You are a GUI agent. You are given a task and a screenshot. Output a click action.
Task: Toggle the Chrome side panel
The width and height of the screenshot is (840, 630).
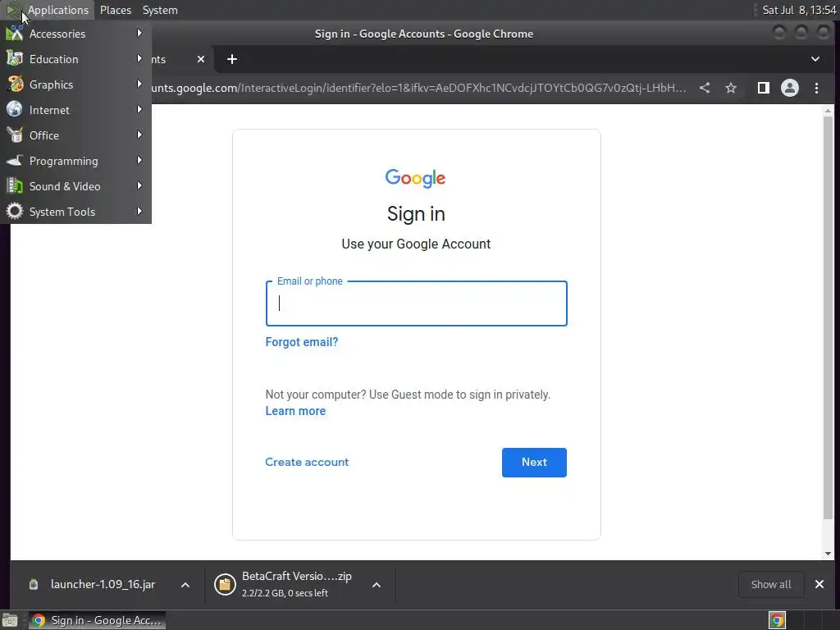point(764,88)
